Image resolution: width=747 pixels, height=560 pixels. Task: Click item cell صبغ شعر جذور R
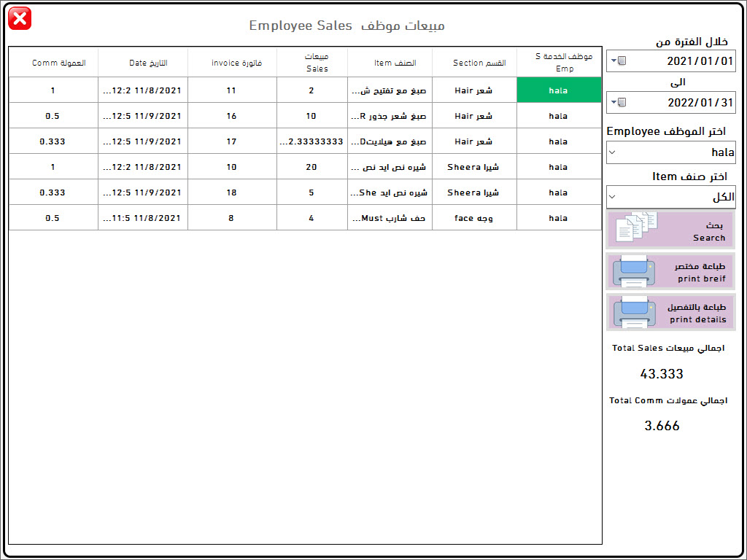pos(390,116)
